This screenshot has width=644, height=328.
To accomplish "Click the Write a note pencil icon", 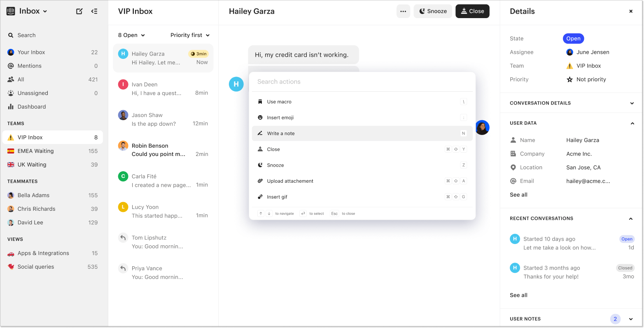I will point(260,133).
